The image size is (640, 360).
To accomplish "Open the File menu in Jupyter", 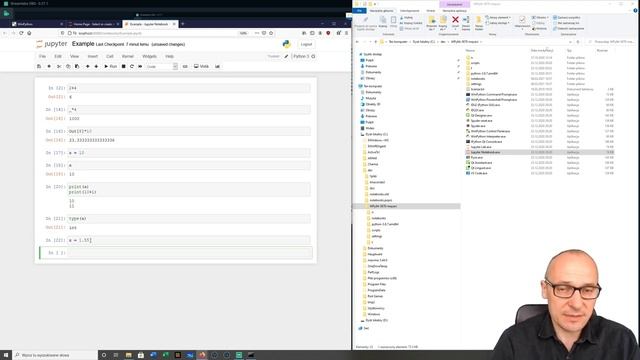I will pyautogui.click(x=42, y=56).
